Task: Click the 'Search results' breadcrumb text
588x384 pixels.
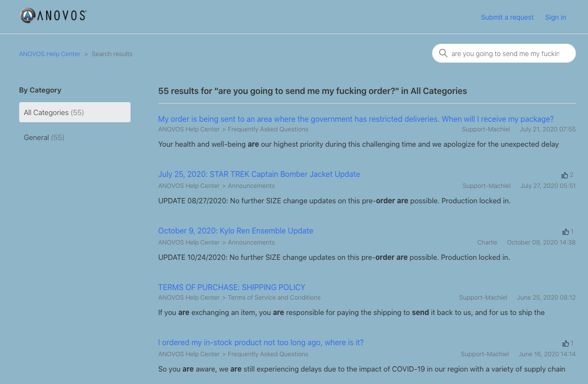Action: pyautogui.click(x=112, y=54)
